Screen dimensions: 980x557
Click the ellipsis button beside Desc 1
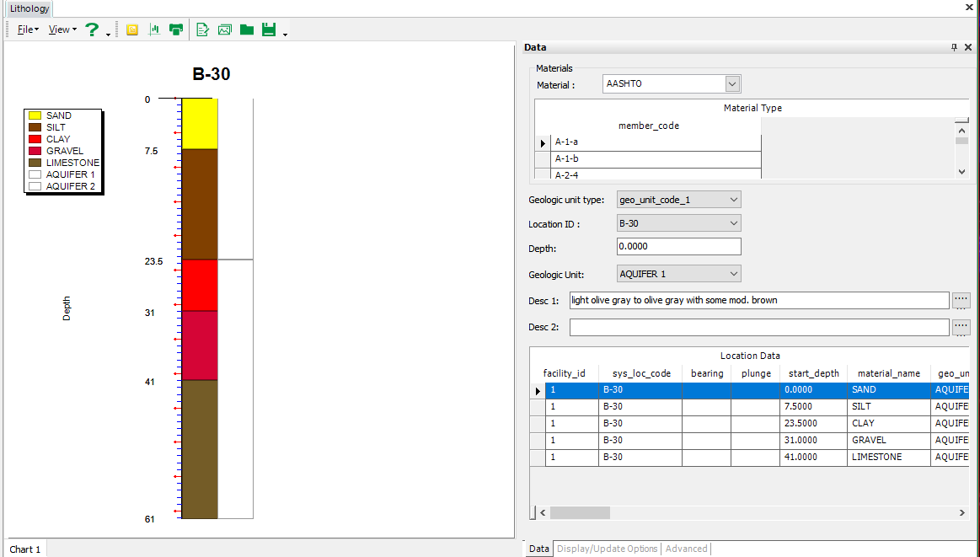[x=961, y=300]
